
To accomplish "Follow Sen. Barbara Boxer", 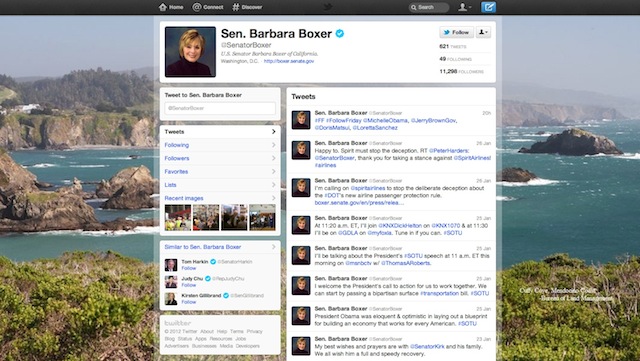I will [456, 32].
